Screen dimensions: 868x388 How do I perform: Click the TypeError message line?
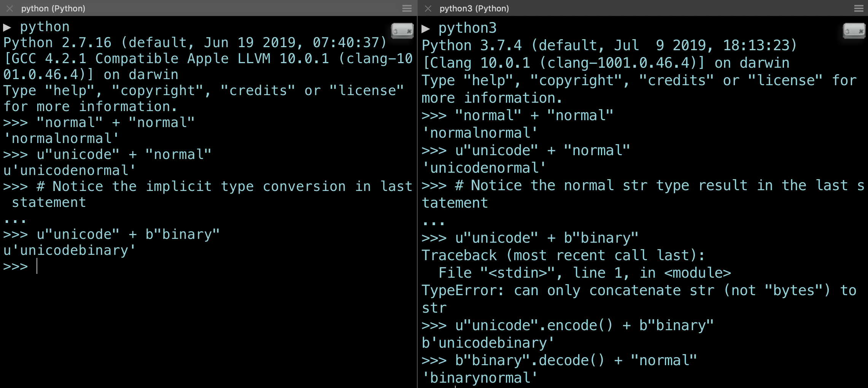click(x=639, y=291)
